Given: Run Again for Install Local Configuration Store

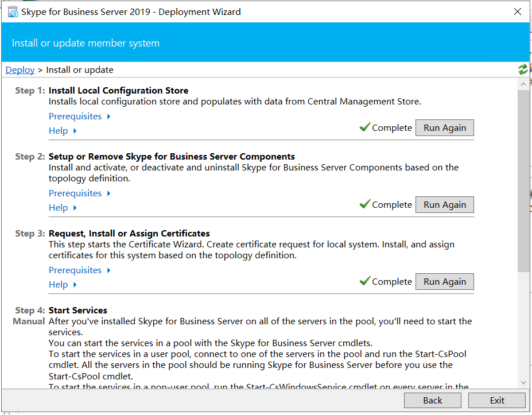Looking at the screenshot, I should (x=444, y=127).
